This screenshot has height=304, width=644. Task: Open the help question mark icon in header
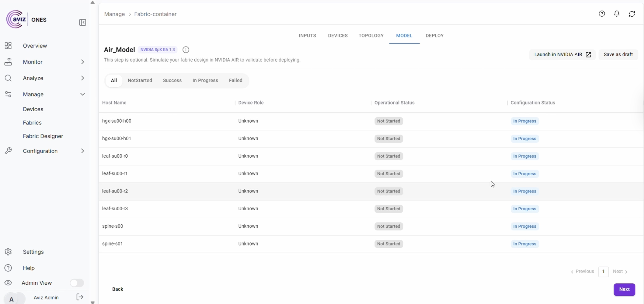click(x=602, y=14)
